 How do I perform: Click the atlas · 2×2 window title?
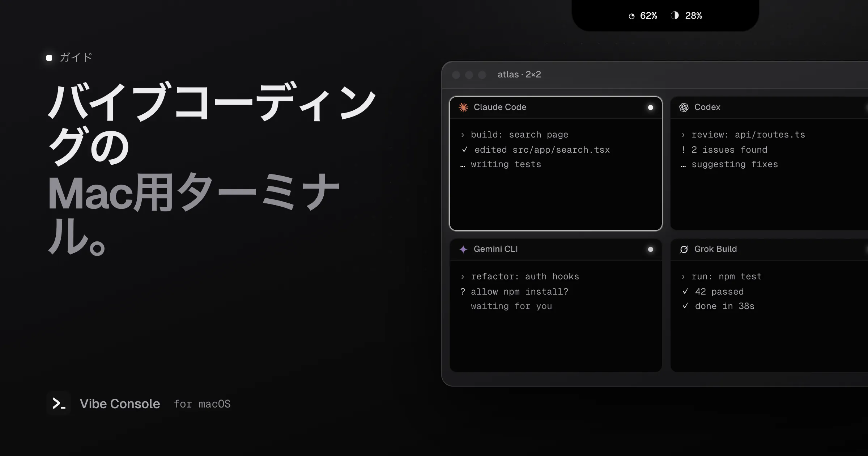pyautogui.click(x=519, y=75)
